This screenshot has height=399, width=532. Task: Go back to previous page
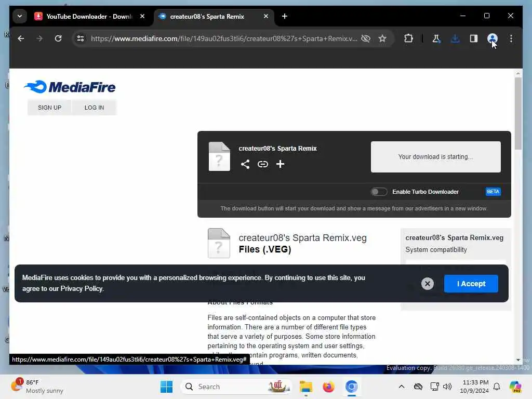(21, 38)
